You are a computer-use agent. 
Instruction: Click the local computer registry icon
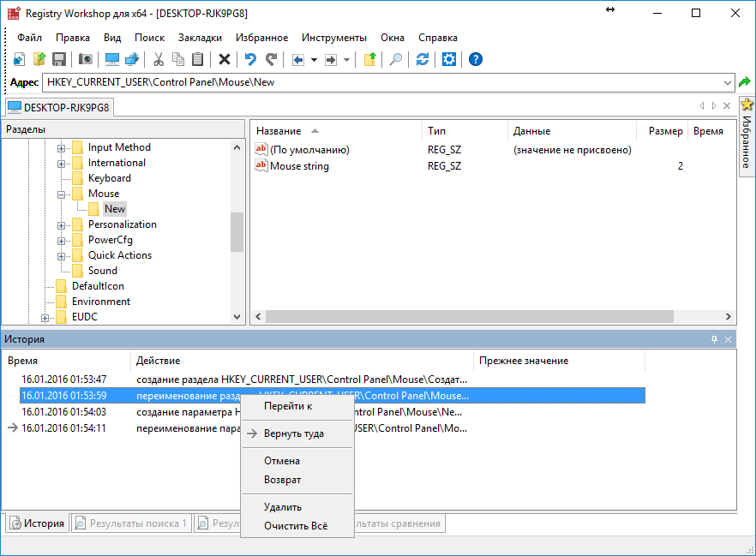[111, 59]
